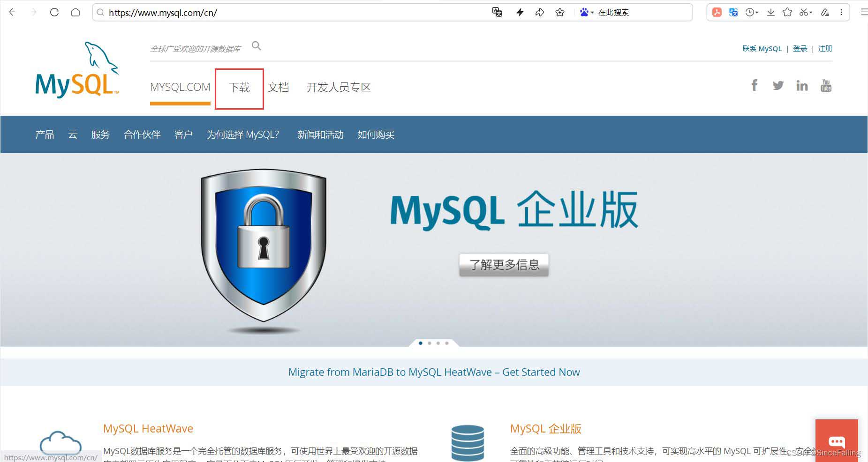Open the 联系 MySQL link

(x=762, y=49)
